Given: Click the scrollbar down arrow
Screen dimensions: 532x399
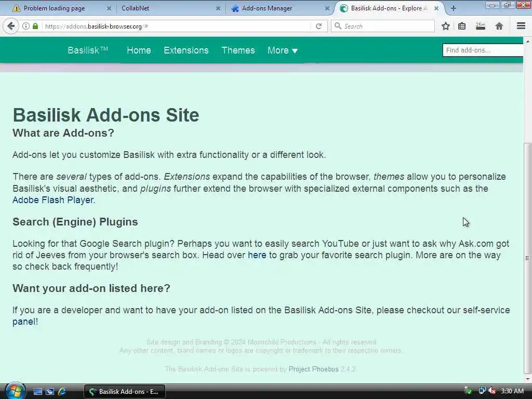Looking at the screenshot, I should tap(527, 379).
